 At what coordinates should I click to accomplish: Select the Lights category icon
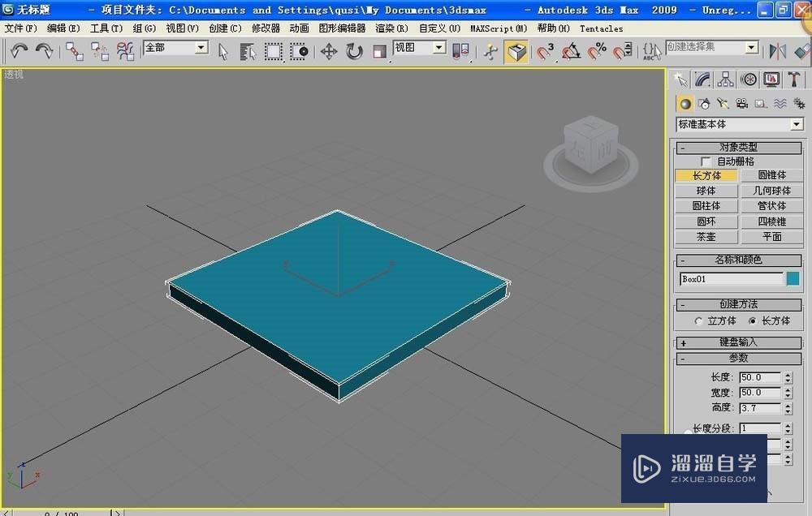tap(723, 104)
